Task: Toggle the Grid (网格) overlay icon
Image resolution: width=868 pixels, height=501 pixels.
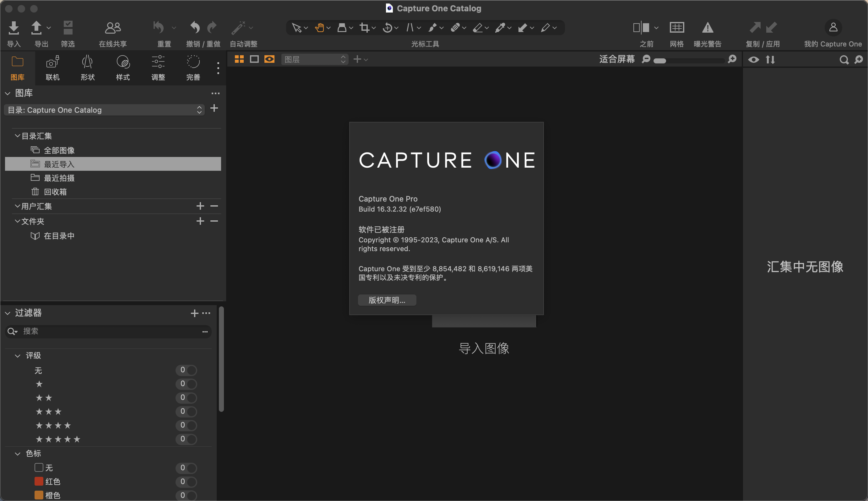Action: click(x=677, y=28)
